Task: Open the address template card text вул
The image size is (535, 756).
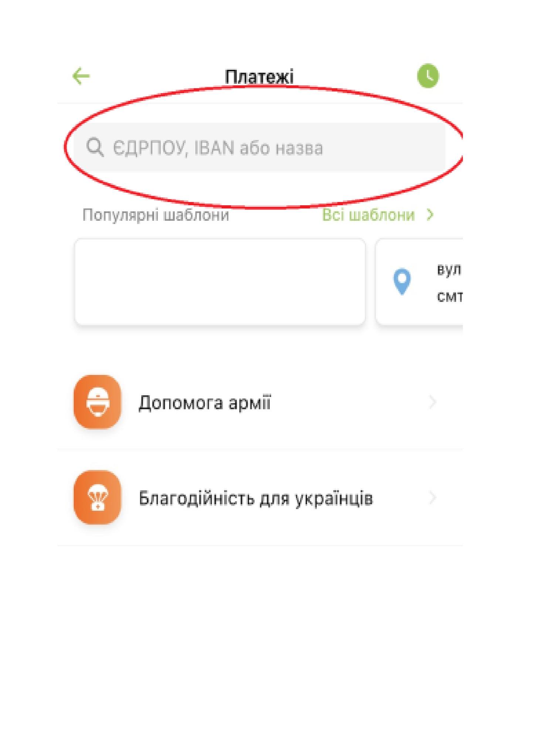Action: pos(449,269)
